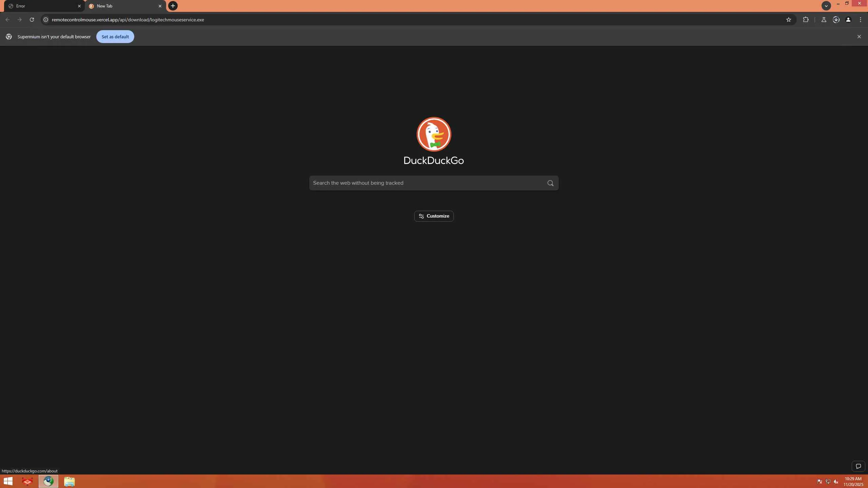Image resolution: width=868 pixels, height=488 pixels.
Task: Open the profile avatar icon
Action: pyautogui.click(x=848, y=20)
